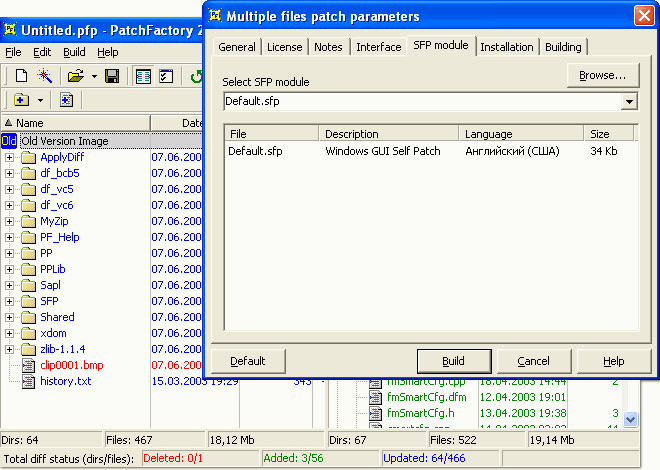
Task: Open the Help menu
Action: pos(108,52)
